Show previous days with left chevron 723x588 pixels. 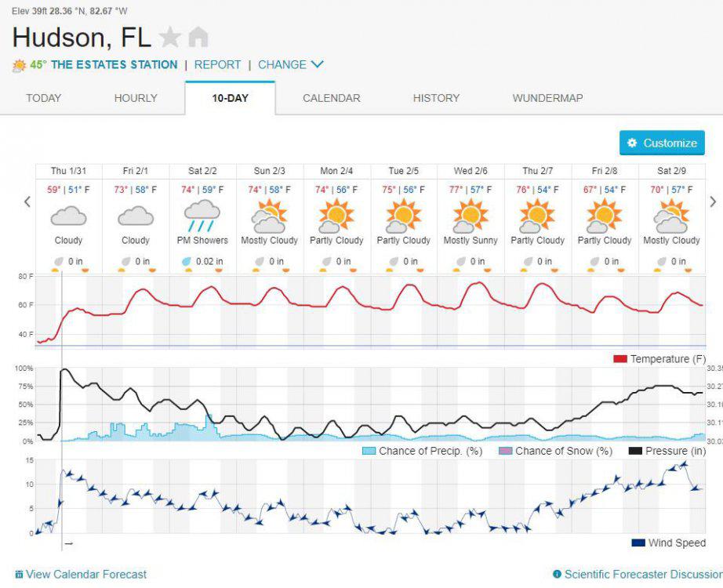[27, 201]
